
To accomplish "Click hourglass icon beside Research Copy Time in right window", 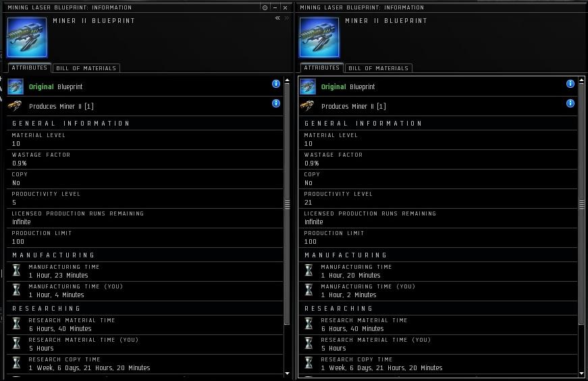I will pos(309,362).
